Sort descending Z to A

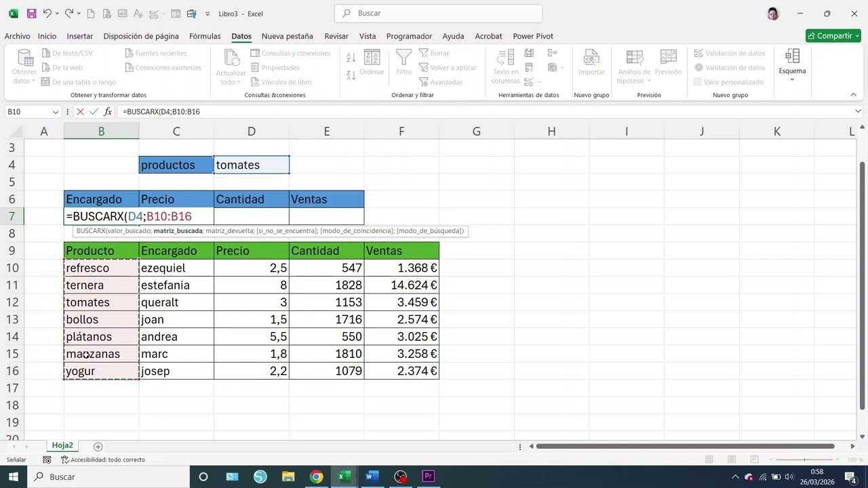point(351,75)
